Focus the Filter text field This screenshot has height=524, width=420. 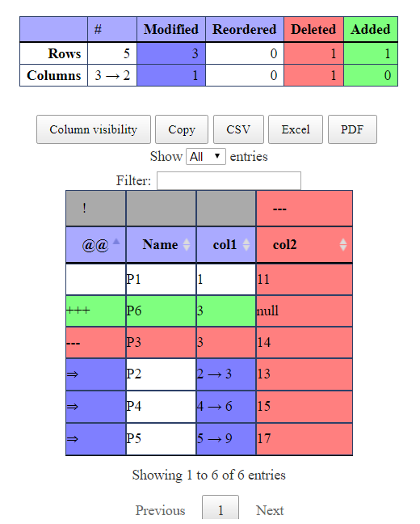[x=229, y=181]
